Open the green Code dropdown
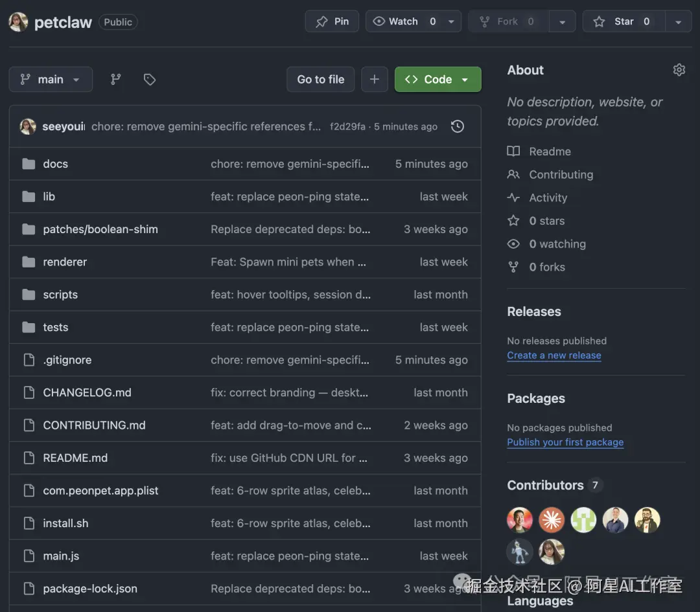 click(x=438, y=80)
